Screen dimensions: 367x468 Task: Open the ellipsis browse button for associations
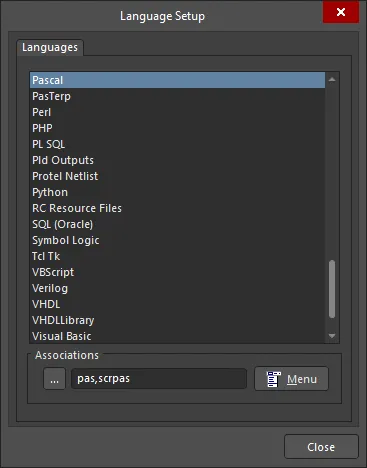(x=54, y=379)
